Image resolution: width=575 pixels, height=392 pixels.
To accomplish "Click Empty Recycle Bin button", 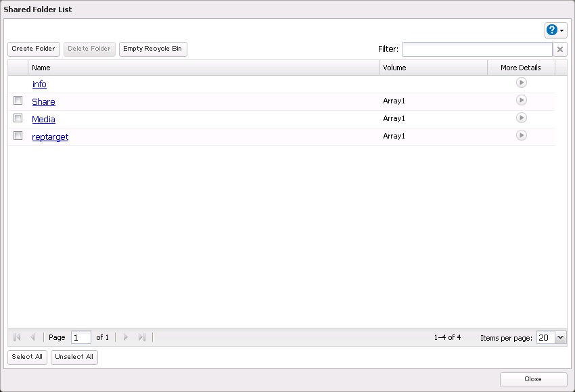I will [x=153, y=49].
